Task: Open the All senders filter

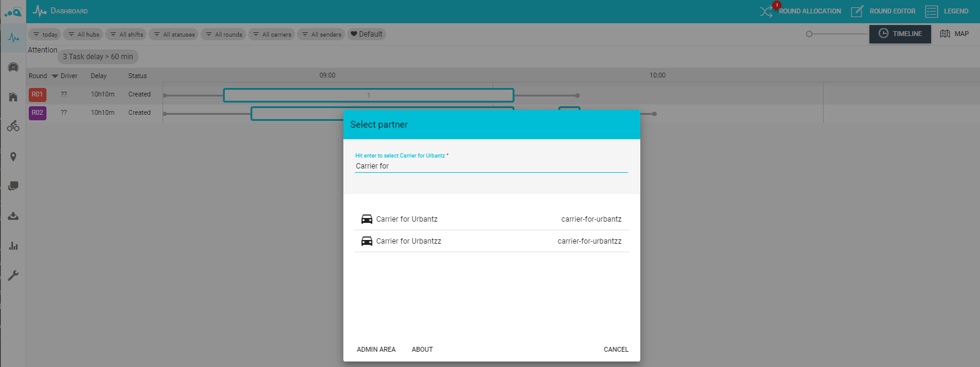Action: (321, 34)
